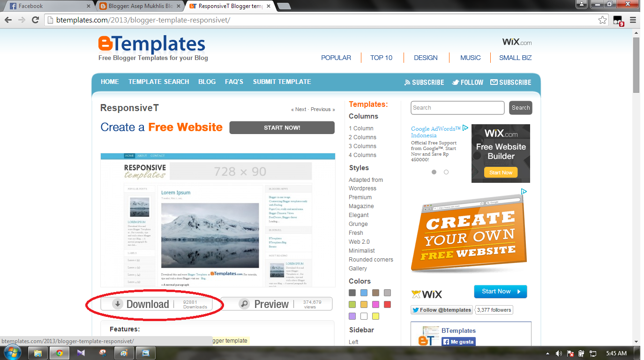Go to Previous template link
644x360 pixels.
[x=323, y=109]
